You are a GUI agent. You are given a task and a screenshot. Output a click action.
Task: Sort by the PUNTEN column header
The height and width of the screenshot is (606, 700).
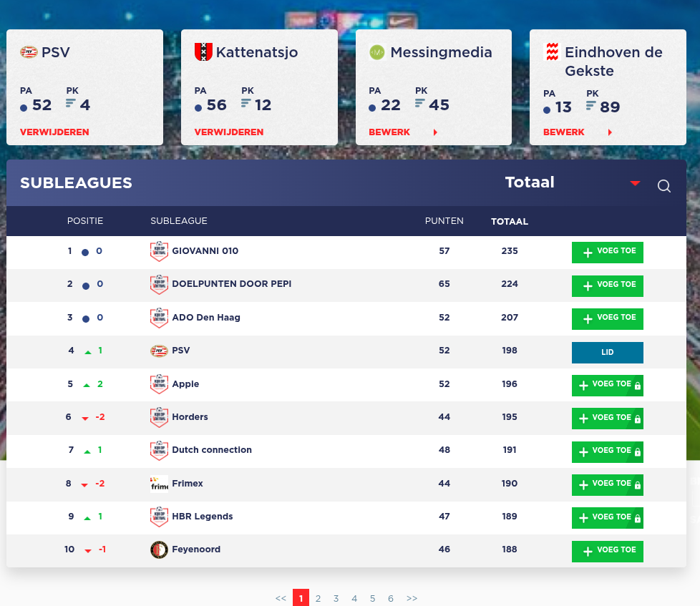point(444,221)
